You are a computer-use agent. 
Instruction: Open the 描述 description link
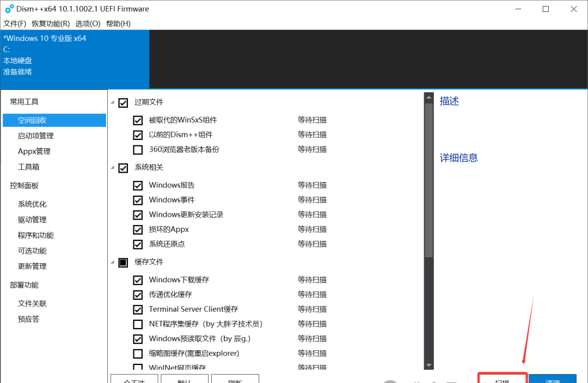[449, 101]
